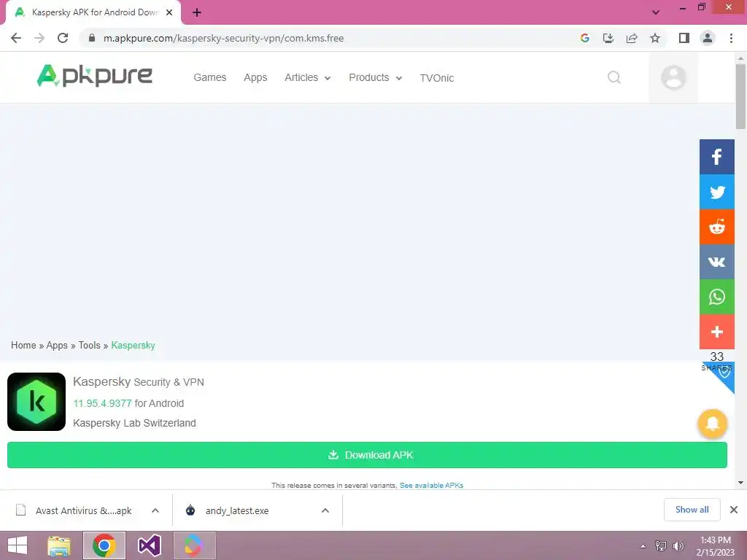Share this page via the share icon
747x560 pixels.
pos(632,38)
